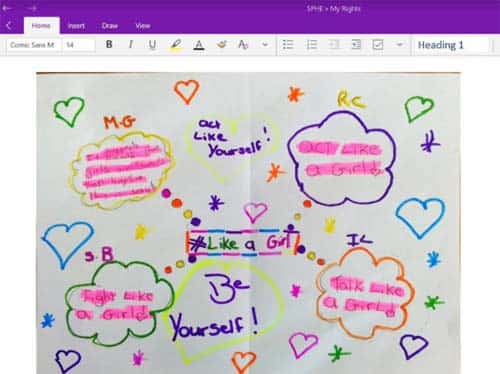Open the View tab
This screenshot has height=374, width=500.
143,26
